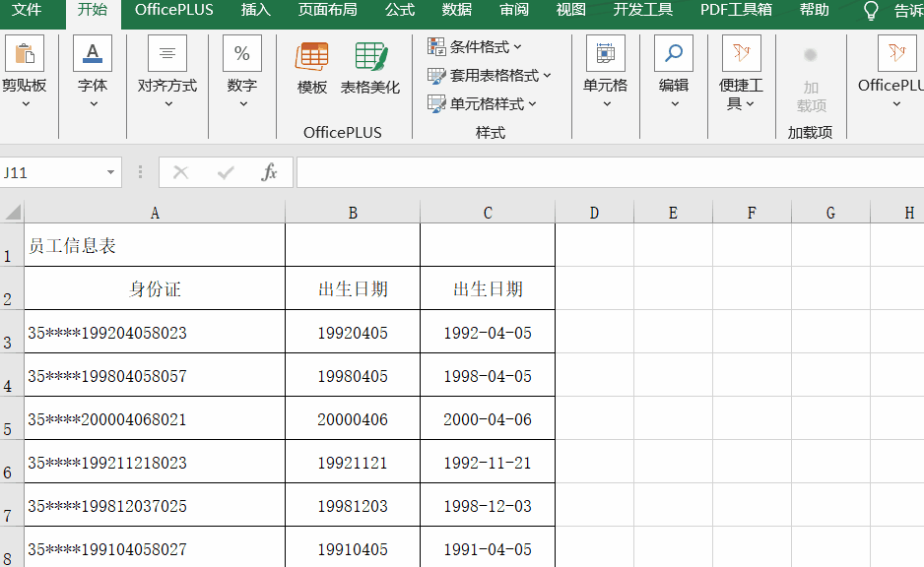Click the lightbulb tell-me icon
Viewport: 924px width, 567px height.
[x=871, y=11]
